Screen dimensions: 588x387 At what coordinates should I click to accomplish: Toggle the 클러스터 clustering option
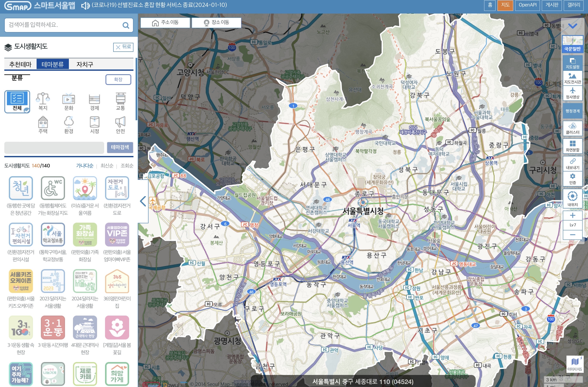572,128
